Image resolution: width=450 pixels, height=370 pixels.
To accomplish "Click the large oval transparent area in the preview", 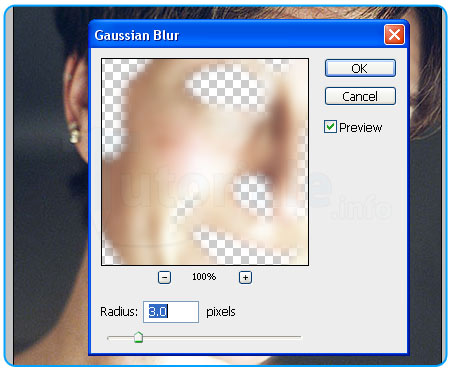I will pyautogui.click(x=226, y=87).
